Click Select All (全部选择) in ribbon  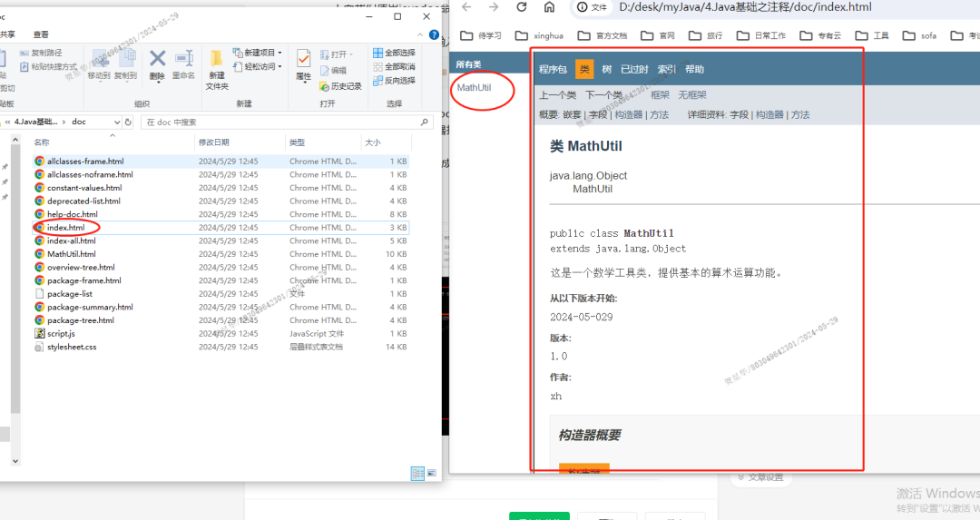pos(393,53)
